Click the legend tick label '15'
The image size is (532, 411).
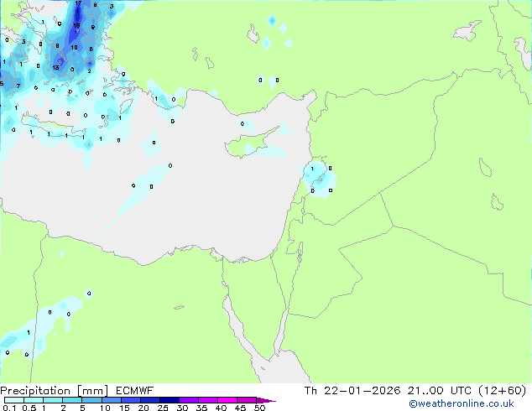[124, 408]
